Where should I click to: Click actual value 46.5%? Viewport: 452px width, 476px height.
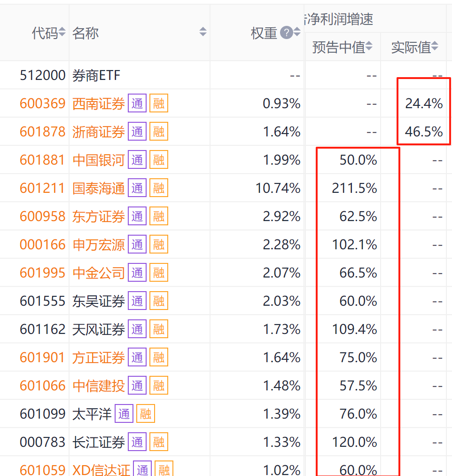(424, 132)
